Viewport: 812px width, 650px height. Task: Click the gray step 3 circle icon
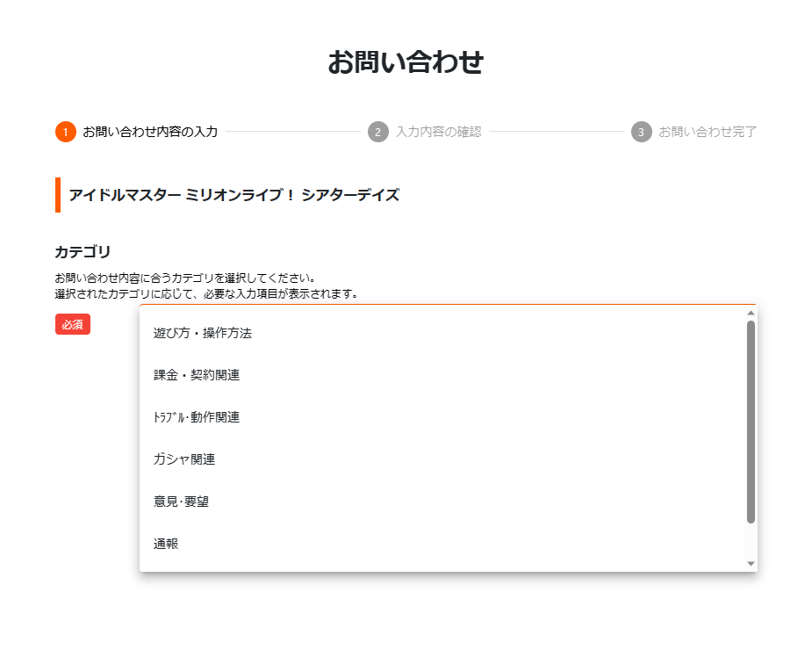[641, 132]
